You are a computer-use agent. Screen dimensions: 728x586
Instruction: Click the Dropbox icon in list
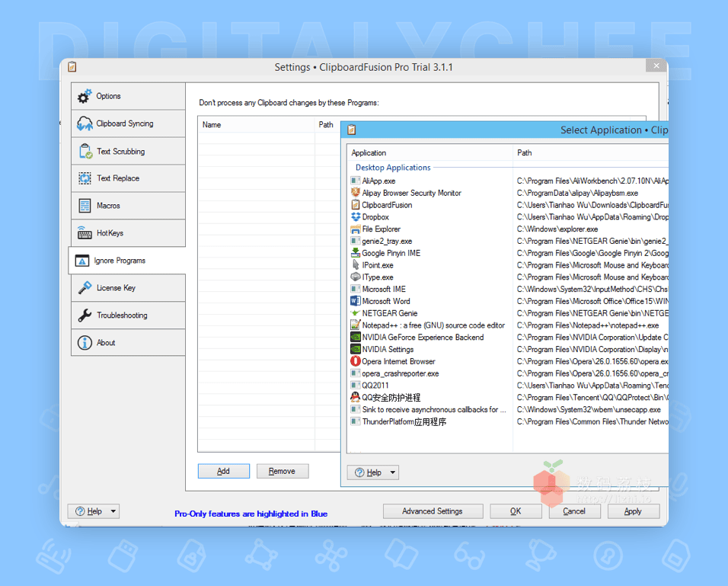pos(356,217)
